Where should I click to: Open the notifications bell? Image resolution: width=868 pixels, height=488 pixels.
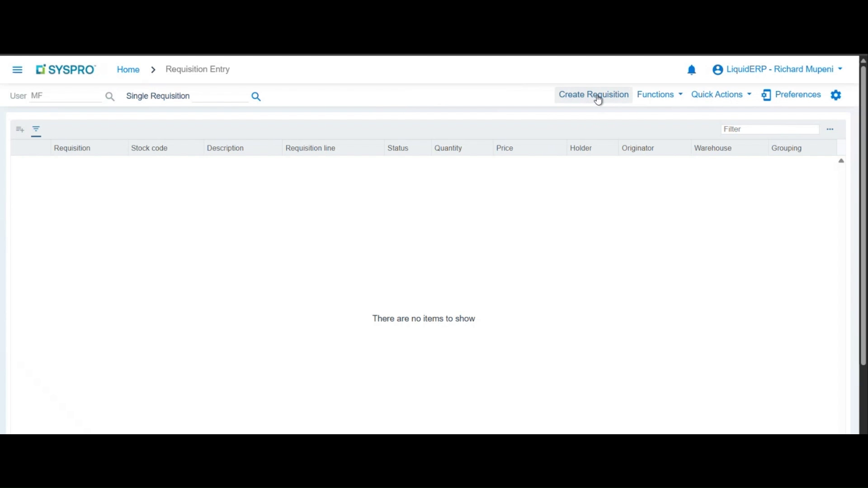tap(692, 70)
